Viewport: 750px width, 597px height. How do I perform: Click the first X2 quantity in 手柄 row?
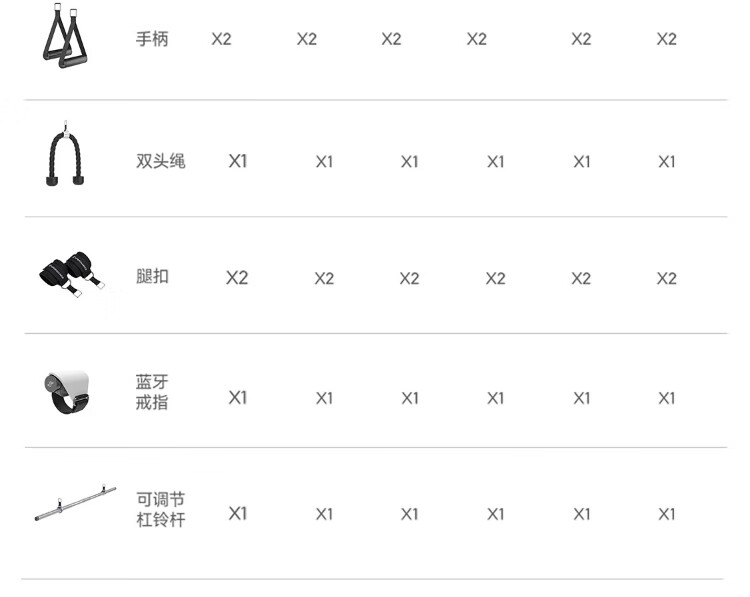[x=221, y=39]
